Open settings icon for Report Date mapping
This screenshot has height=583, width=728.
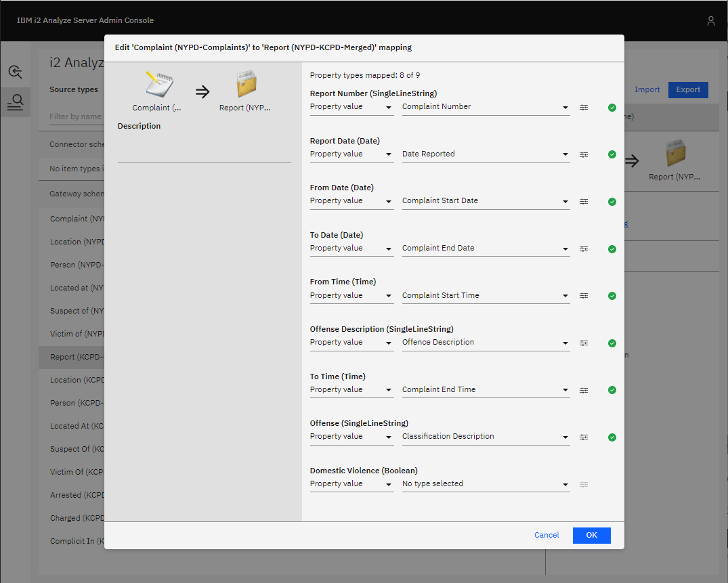tap(584, 154)
